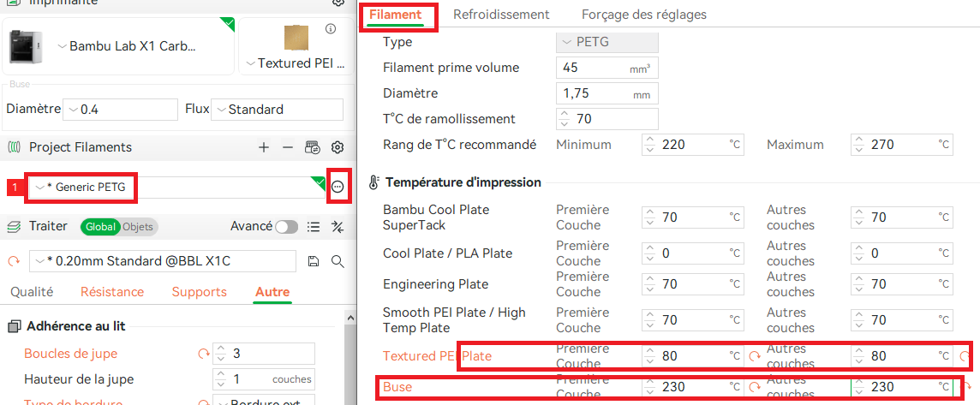Switch the Traiter scope to Objets

(x=138, y=227)
